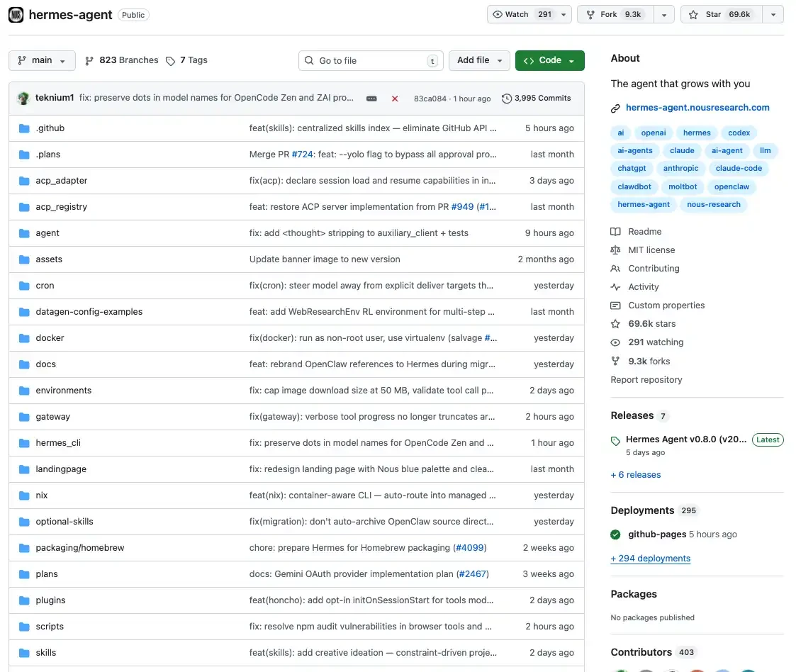Click the 69.6k stars star icon
The image size is (796, 672).
(615, 324)
